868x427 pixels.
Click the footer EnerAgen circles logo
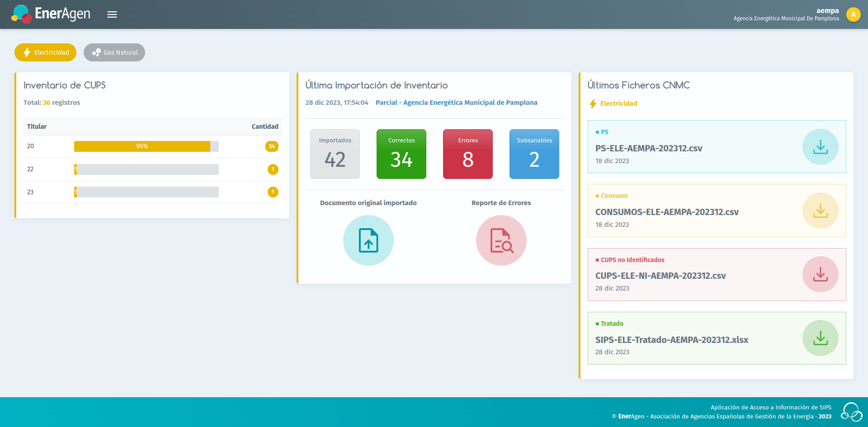click(851, 412)
